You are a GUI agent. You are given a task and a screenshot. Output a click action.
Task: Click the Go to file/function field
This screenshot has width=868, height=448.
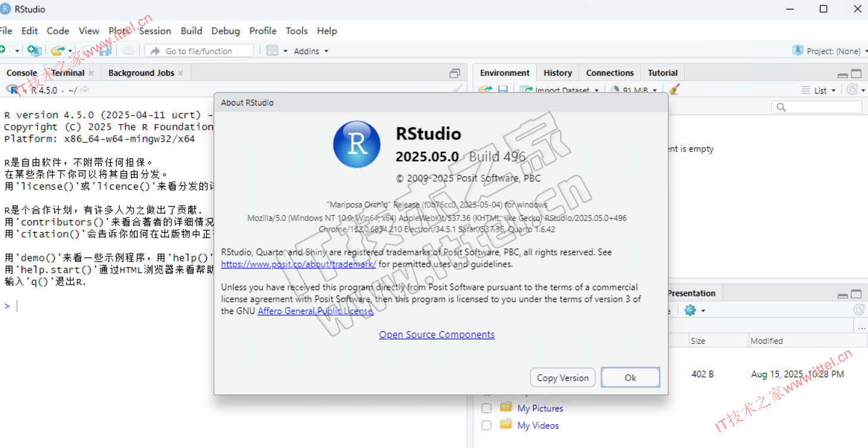click(199, 51)
